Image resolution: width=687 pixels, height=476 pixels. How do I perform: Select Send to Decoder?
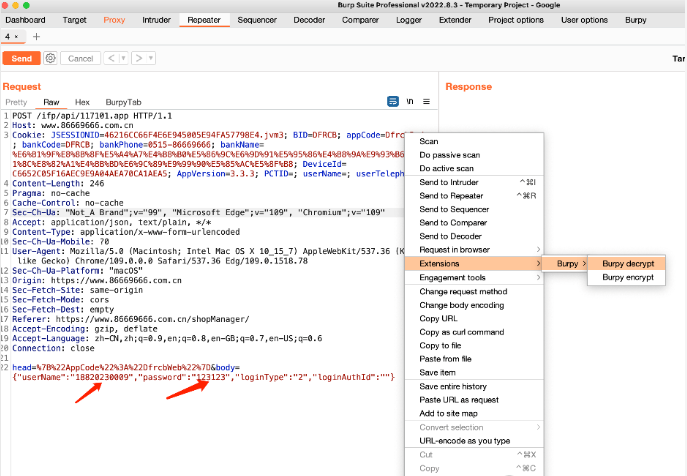[x=474, y=236]
